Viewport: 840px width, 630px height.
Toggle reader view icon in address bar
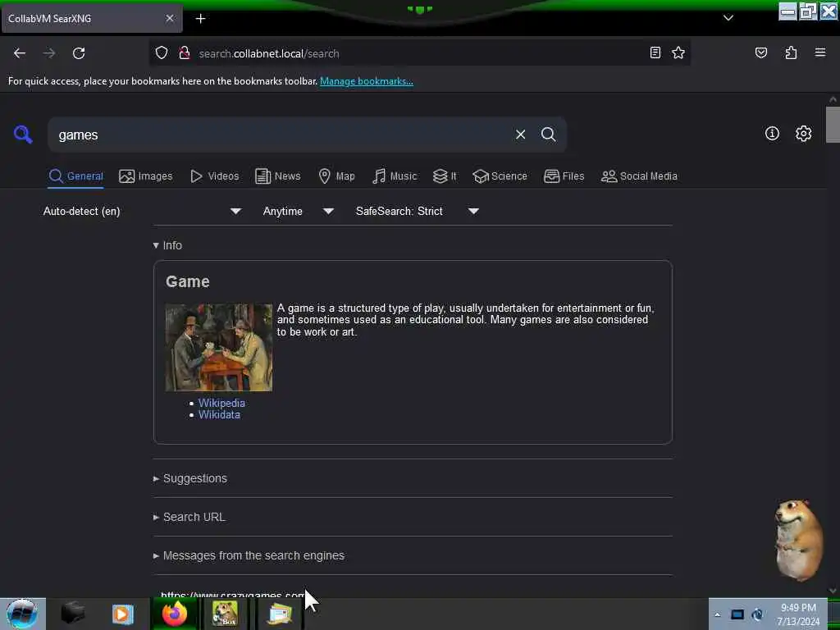pyautogui.click(x=655, y=52)
